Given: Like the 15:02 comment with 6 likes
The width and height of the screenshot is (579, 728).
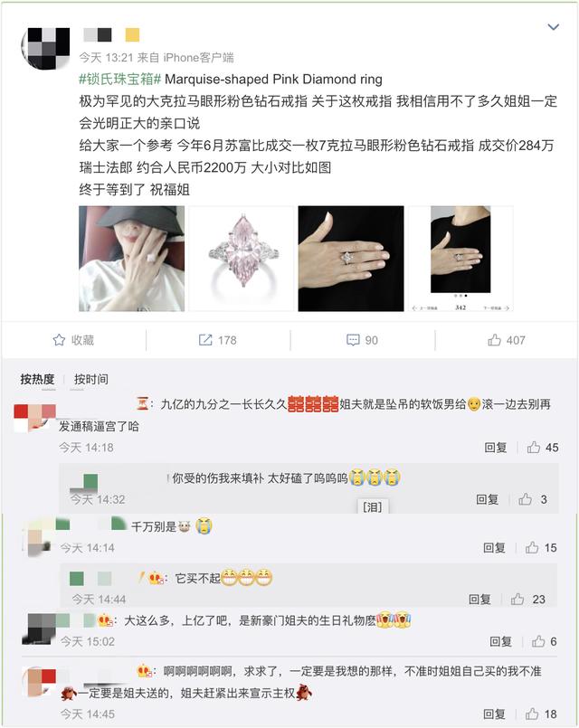Looking at the screenshot, I should (538, 642).
